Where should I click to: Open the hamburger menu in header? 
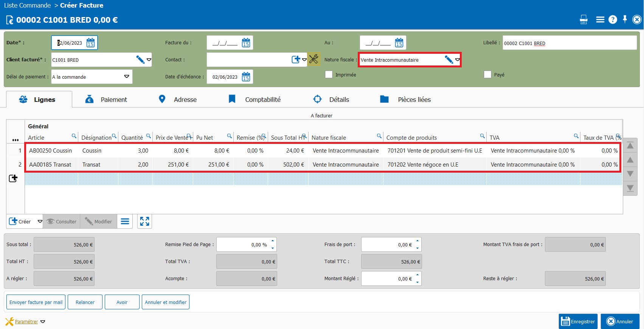click(x=600, y=20)
